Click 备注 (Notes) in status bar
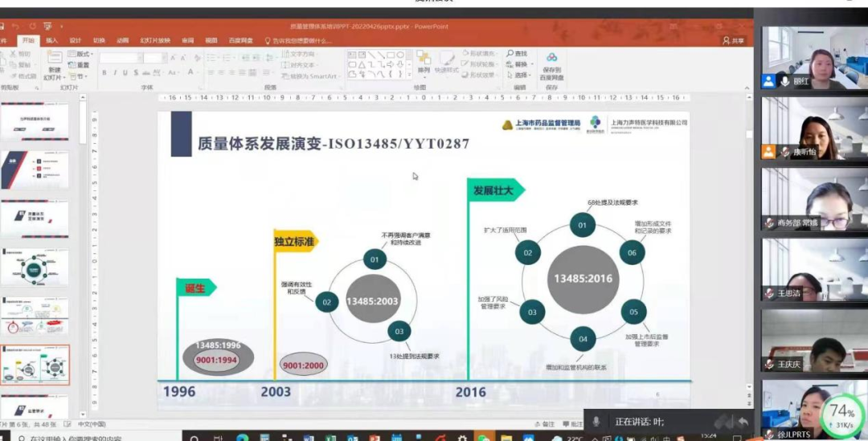The height and width of the screenshot is (441, 868). 548,424
